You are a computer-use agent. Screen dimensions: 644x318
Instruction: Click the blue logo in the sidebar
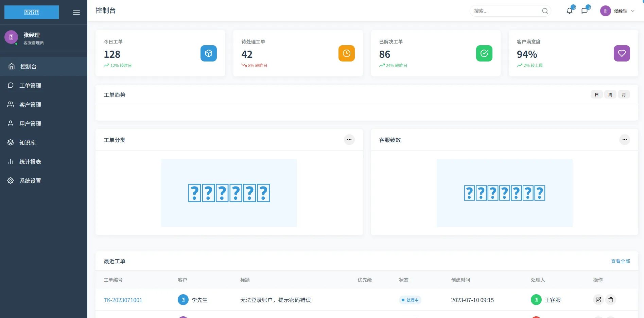32,12
